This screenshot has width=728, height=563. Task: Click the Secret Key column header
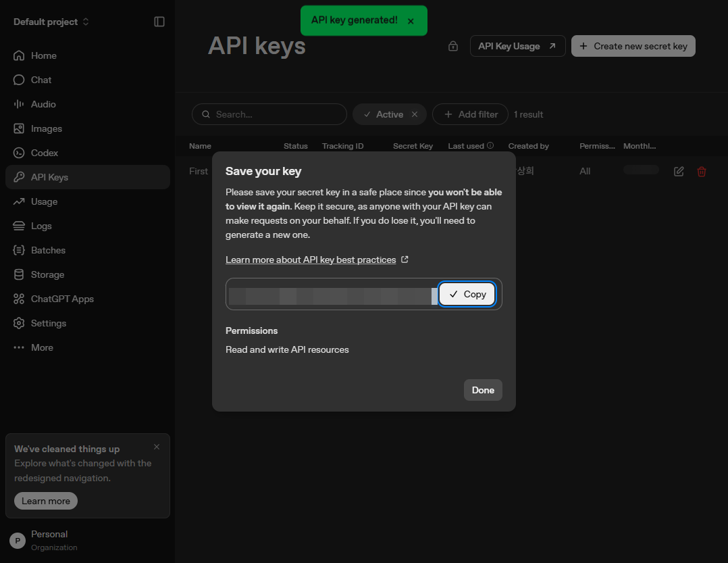coord(413,146)
